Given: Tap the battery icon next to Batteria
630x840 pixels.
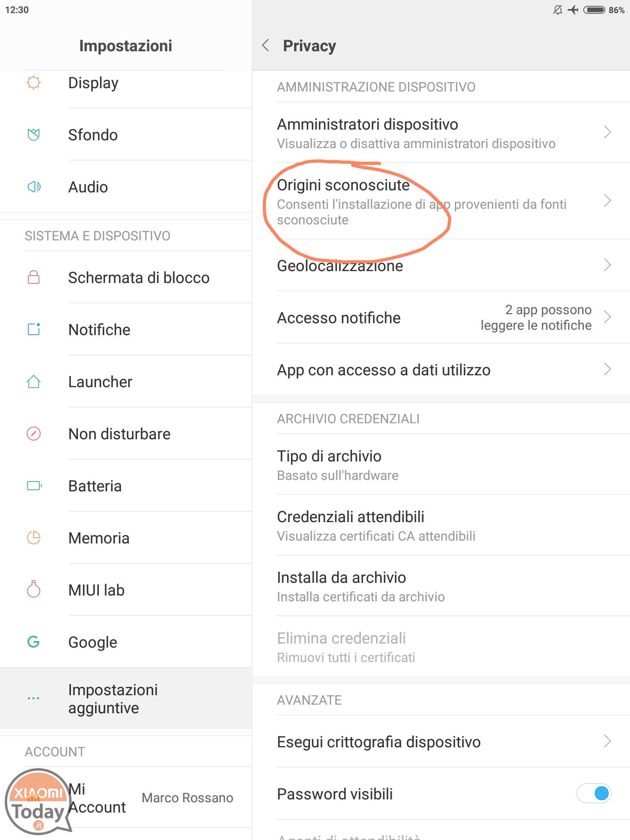Looking at the screenshot, I should 34,486.
